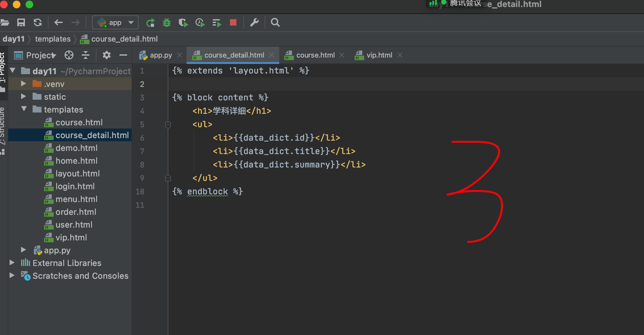Click day11 in the breadcrumb bar
The image size is (644, 335).
click(13, 39)
